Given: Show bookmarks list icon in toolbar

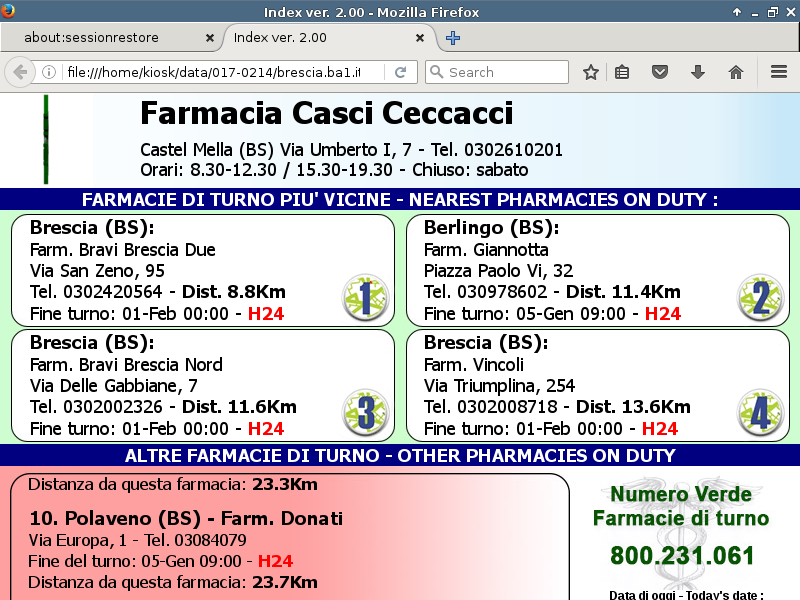Looking at the screenshot, I should point(622,72).
